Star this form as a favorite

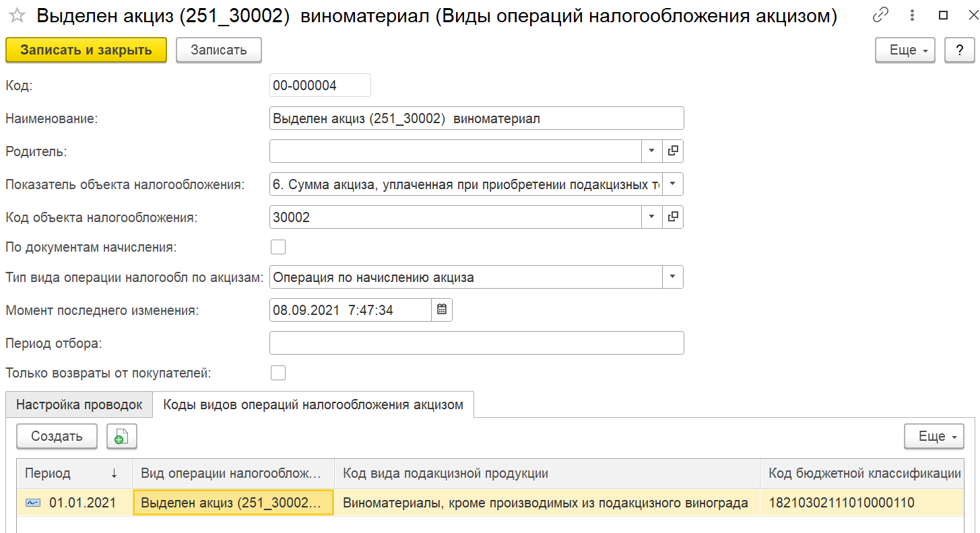pyautogui.click(x=17, y=16)
